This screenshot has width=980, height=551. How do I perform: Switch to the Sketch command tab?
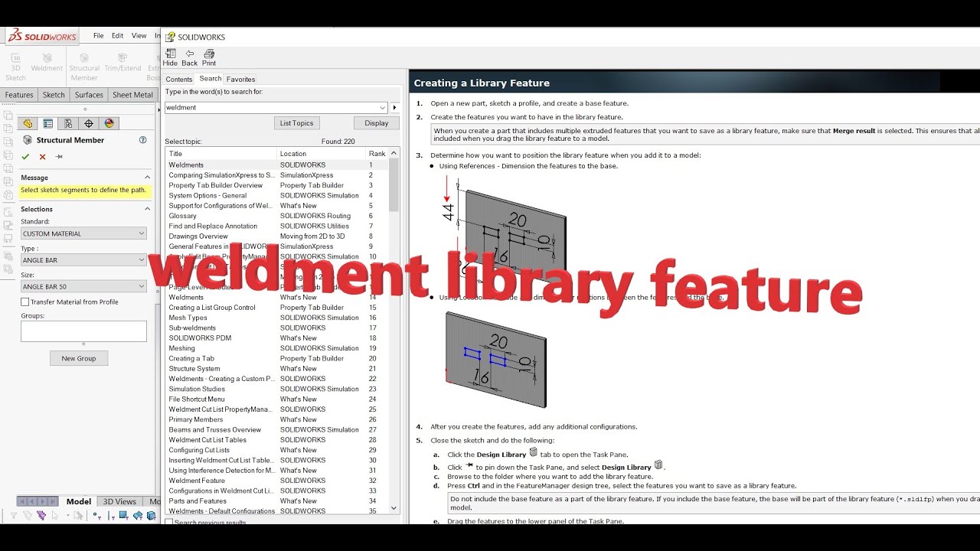(54, 95)
